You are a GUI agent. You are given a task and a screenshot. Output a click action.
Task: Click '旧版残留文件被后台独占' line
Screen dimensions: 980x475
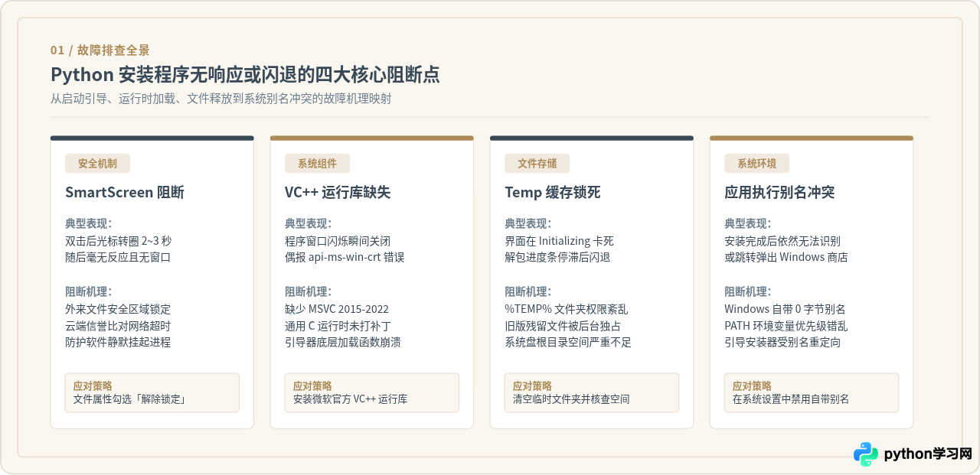[563, 326]
